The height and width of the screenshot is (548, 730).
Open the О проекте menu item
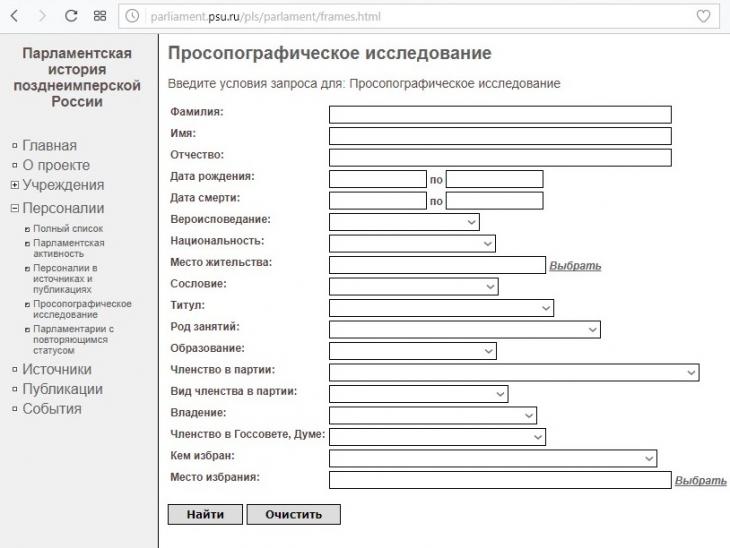coord(56,165)
